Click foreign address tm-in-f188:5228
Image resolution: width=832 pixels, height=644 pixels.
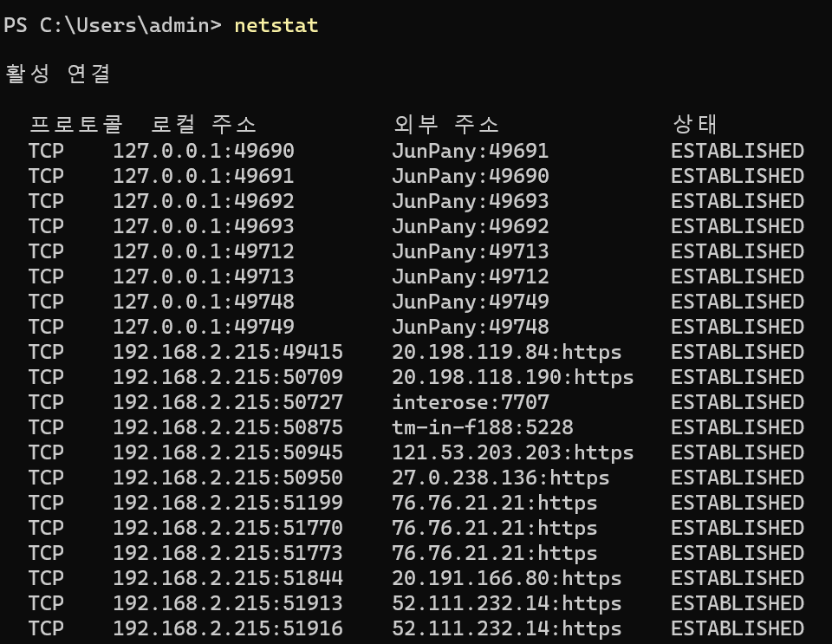click(483, 427)
